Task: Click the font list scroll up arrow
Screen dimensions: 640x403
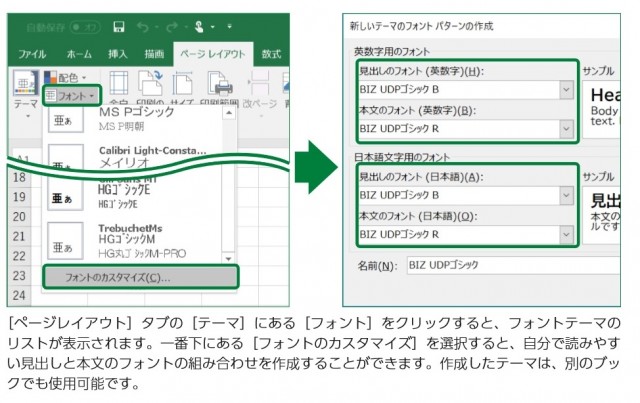Action: coord(229,112)
